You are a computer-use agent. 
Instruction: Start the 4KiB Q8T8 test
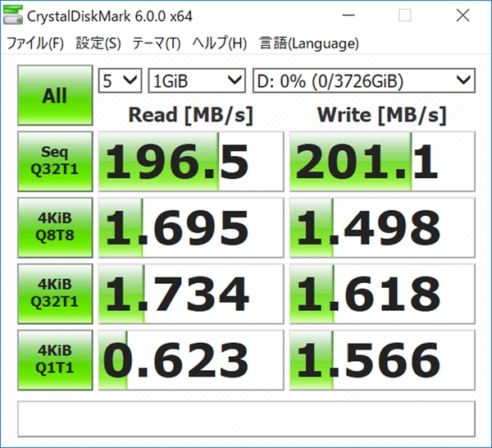coord(55,227)
